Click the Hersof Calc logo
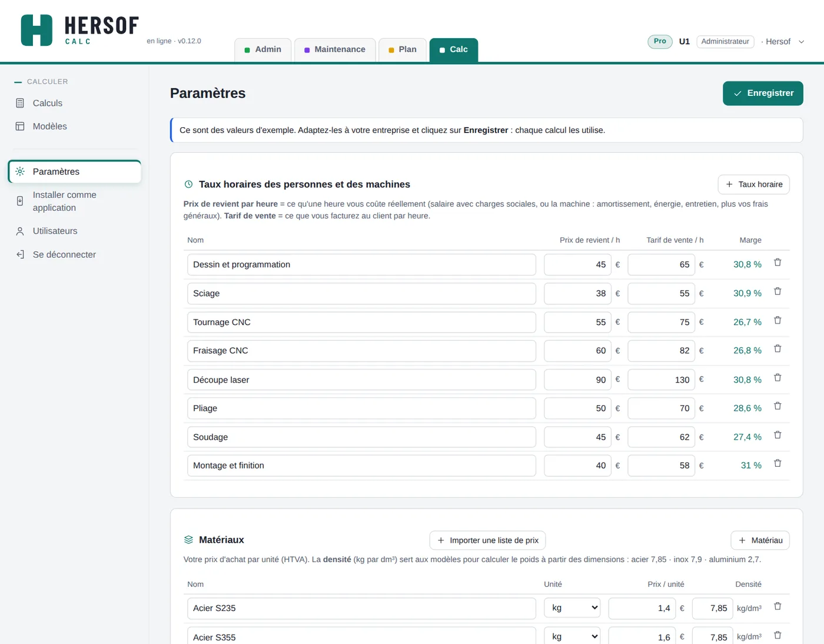Image resolution: width=824 pixels, height=644 pixels. coord(79,30)
